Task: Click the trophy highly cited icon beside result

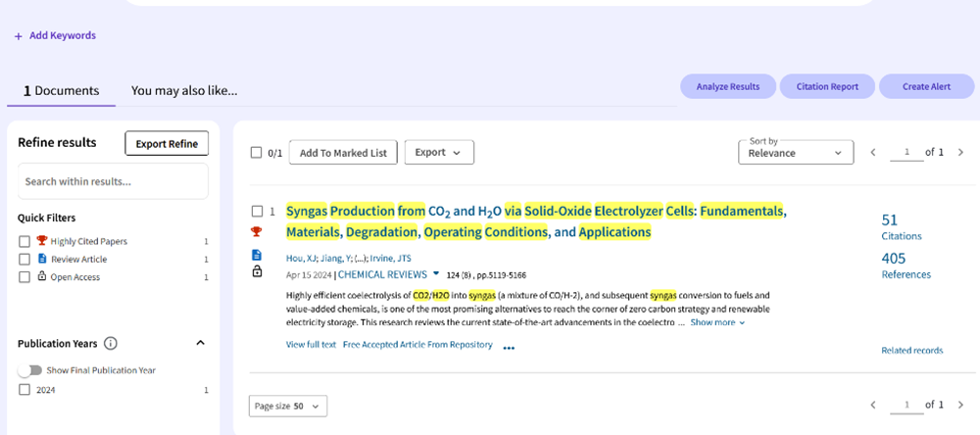Action: pyautogui.click(x=257, y=232)
